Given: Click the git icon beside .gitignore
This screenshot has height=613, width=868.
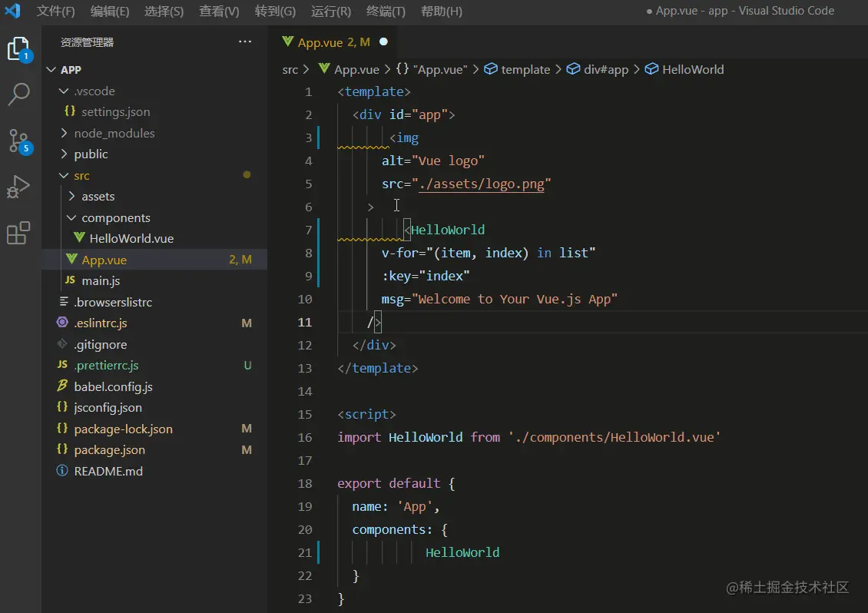Looking at the screenshot, I should pyautogui.click(x=62, y=344).
